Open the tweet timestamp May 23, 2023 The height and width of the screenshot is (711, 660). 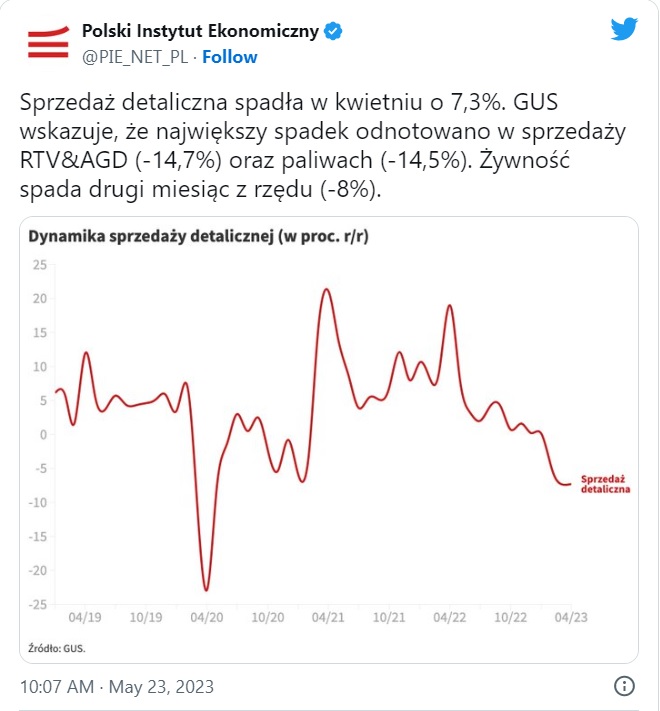[x=117, y=688]
